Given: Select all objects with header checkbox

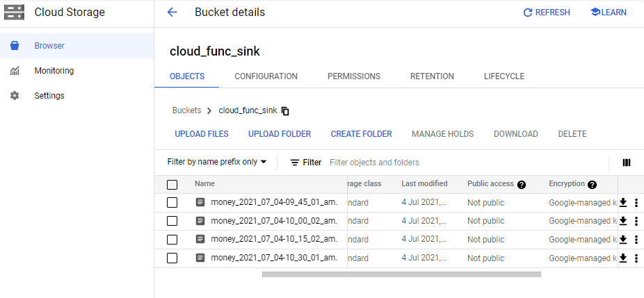Looking at the screenshot, I should click(172, 185).
